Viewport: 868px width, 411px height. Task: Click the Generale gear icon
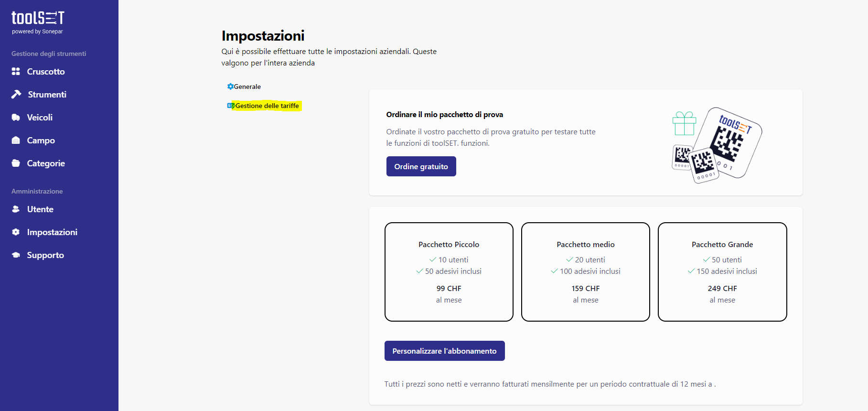230,87
